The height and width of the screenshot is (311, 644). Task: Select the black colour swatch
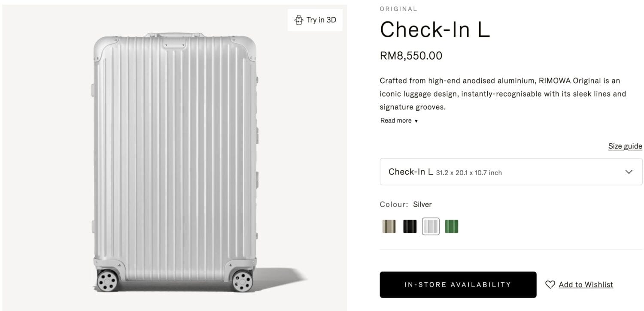click(410, 226)
